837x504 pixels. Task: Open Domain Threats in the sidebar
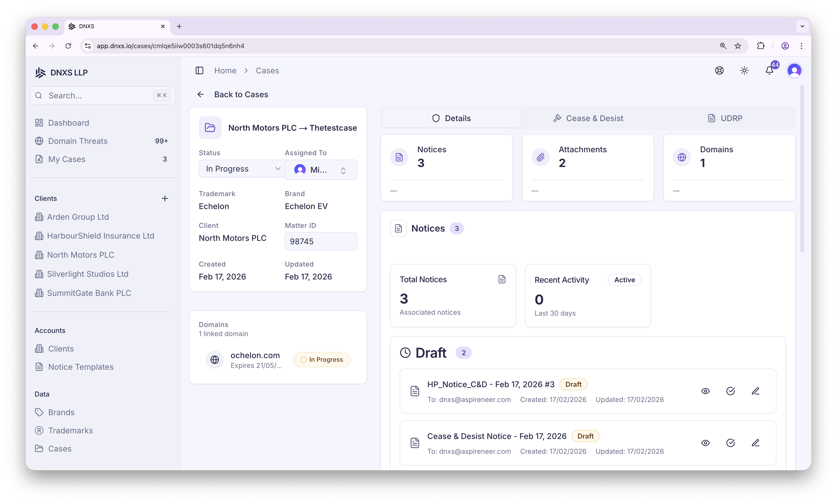click(78, 141)
